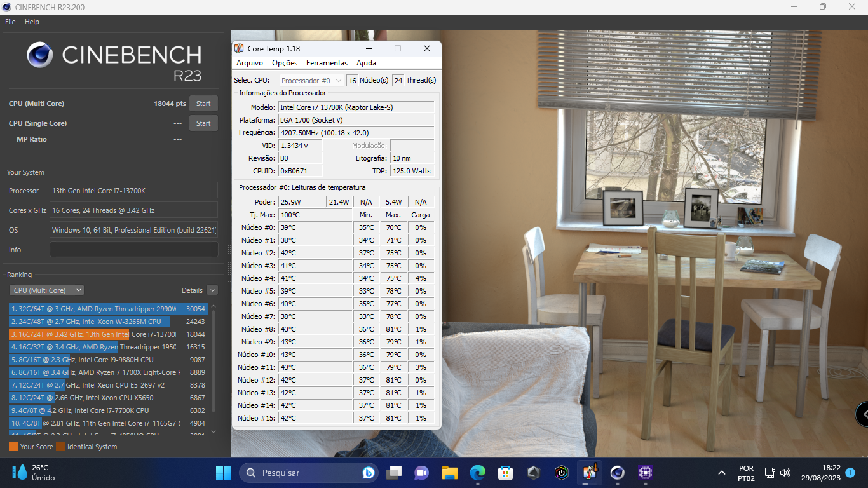Image resolution: width=868 pixels, height=488 pixels.
Task: Select ranking row Core i9-9880H
Action: tap(108, 360)
